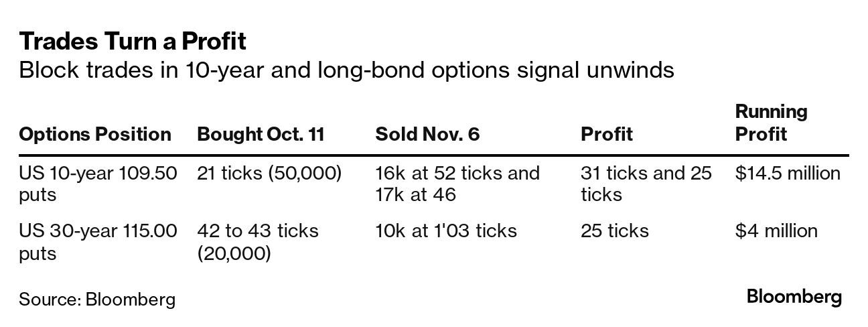Image resolution: width=868 pixels, height=327 pixels.
Task: Select the subtitle about block trades
Action: pyautogui.click(x=346, y=70)
